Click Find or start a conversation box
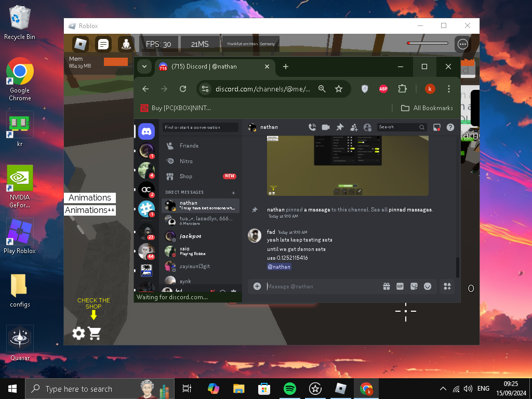The image size is (532, 399). coord(200,127)
